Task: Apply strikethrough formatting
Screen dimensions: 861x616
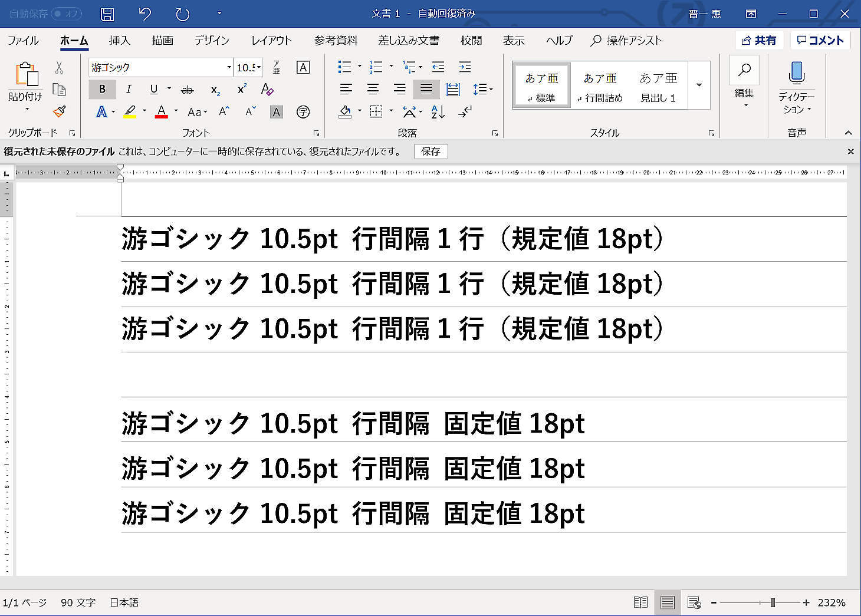Action: click(x=187, y=90)
